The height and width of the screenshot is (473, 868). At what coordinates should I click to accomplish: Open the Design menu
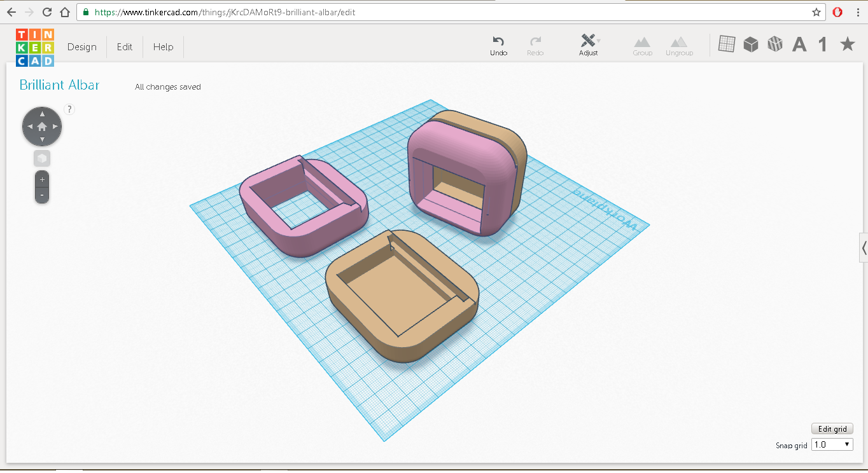tap(82, 47)
